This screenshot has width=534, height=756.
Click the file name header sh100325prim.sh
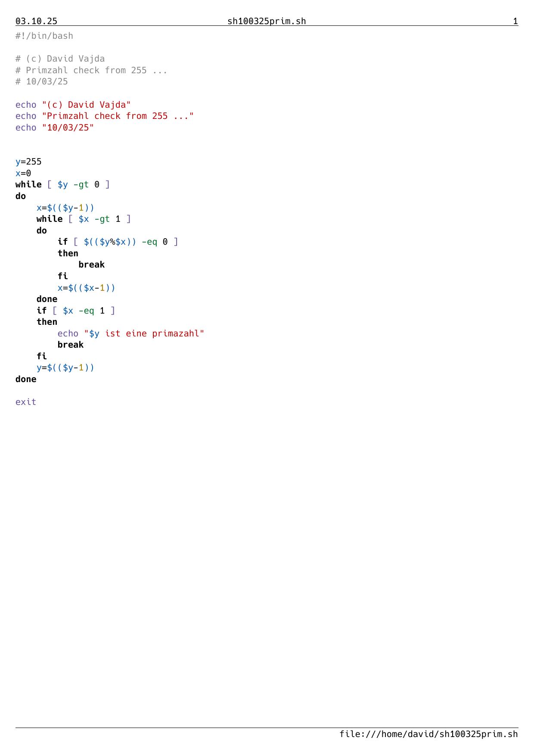tap(267, 22)
